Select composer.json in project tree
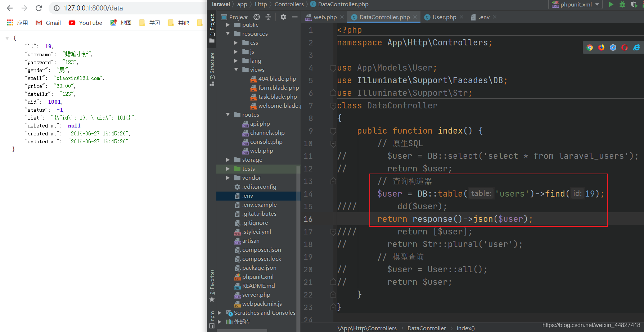The image size is (644, 332). [258, 250]
